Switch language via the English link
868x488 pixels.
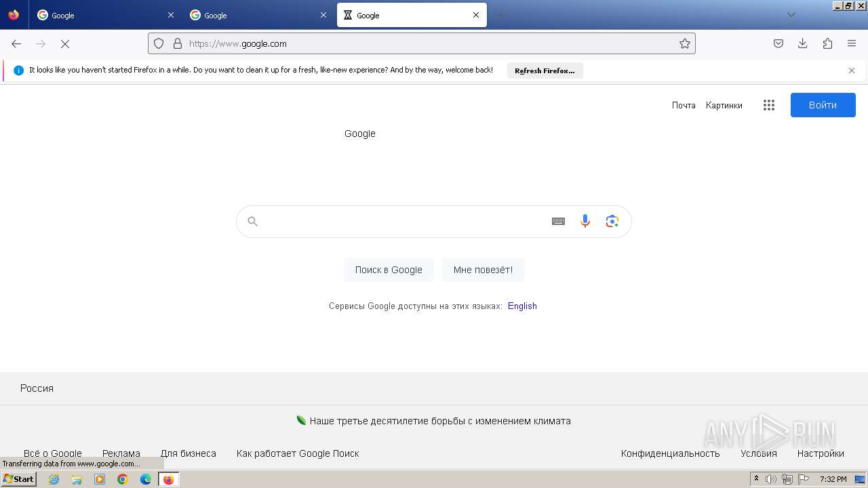(x=522, y=306)
